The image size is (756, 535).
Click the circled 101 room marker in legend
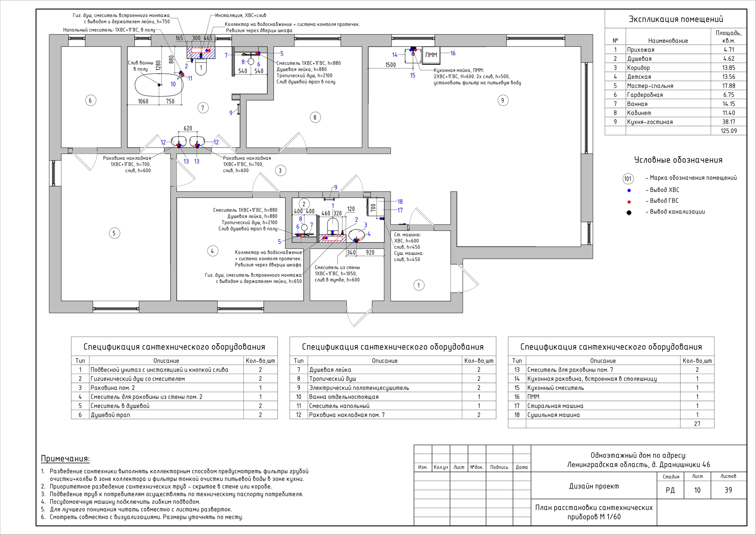tap(628, 179)
